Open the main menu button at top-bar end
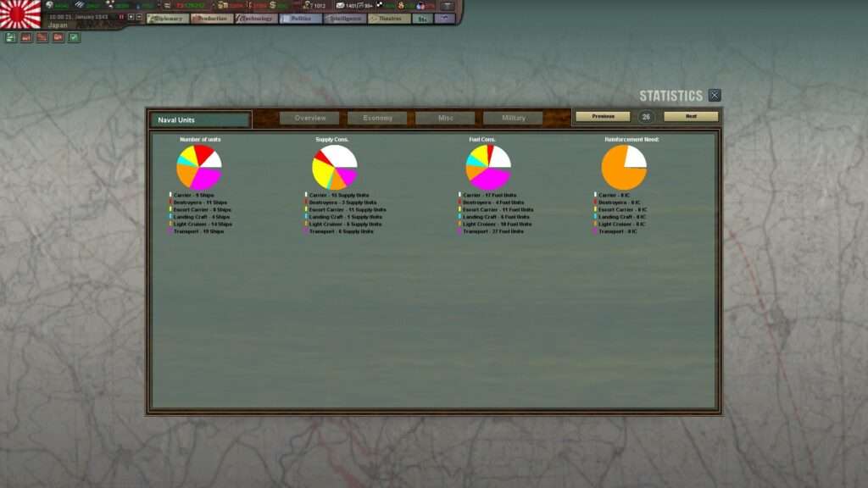This screenshot has height=488, width=868. coord(447,6)
